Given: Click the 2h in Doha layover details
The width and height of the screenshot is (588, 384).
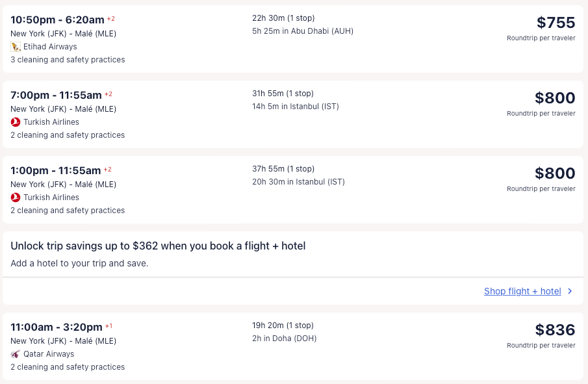Looking at the screenshot, I should 284,339.
